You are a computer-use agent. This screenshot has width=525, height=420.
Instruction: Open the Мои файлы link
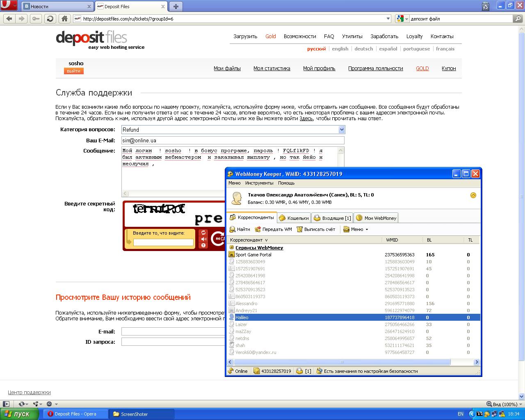click(x=227, y=68)
